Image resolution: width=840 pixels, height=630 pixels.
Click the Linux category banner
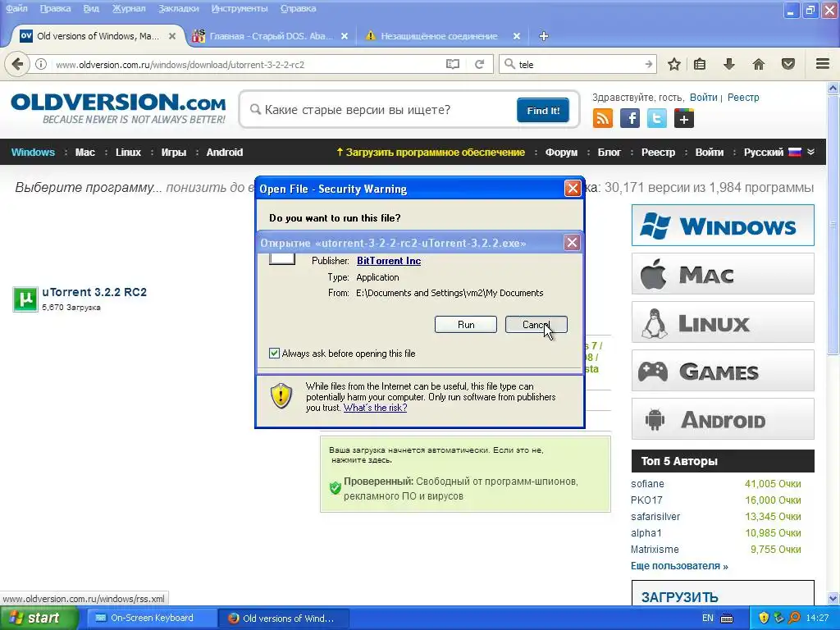[x=723, y=322]
